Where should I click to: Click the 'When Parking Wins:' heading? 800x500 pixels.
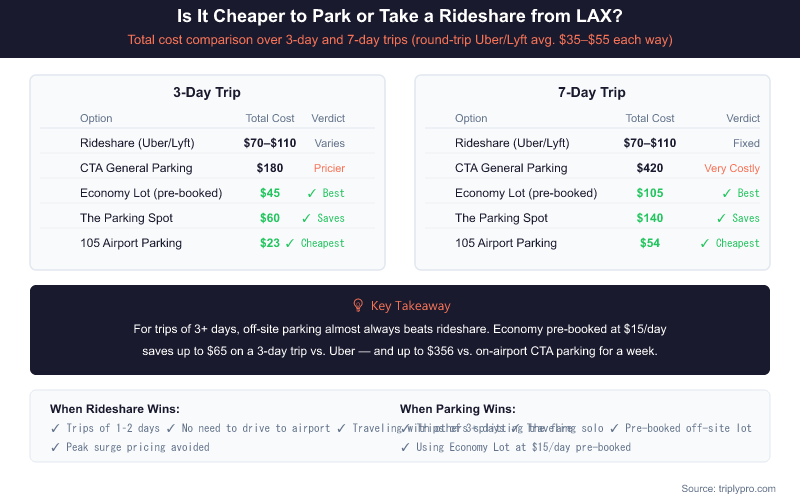(x=458, y=409)
